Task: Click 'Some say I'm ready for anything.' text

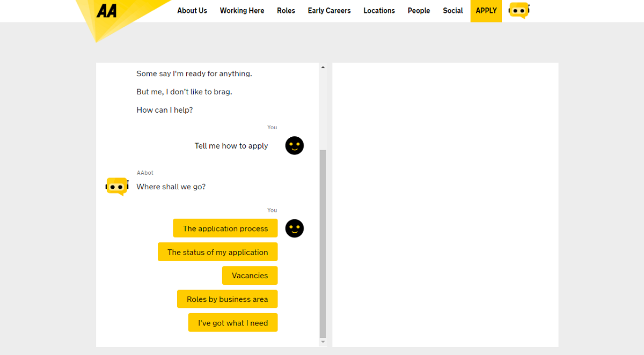Action: click(194, 73)
